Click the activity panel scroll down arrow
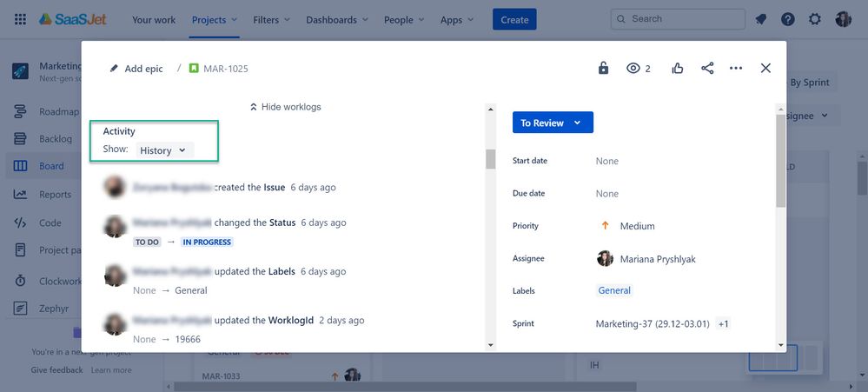This screenshot has height=392, width=868. (x=490, y=345)
